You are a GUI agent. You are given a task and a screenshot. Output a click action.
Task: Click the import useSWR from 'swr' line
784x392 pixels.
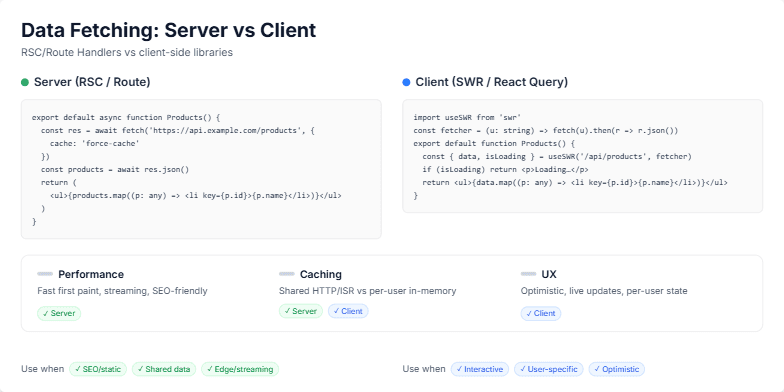tap(468, 118)
